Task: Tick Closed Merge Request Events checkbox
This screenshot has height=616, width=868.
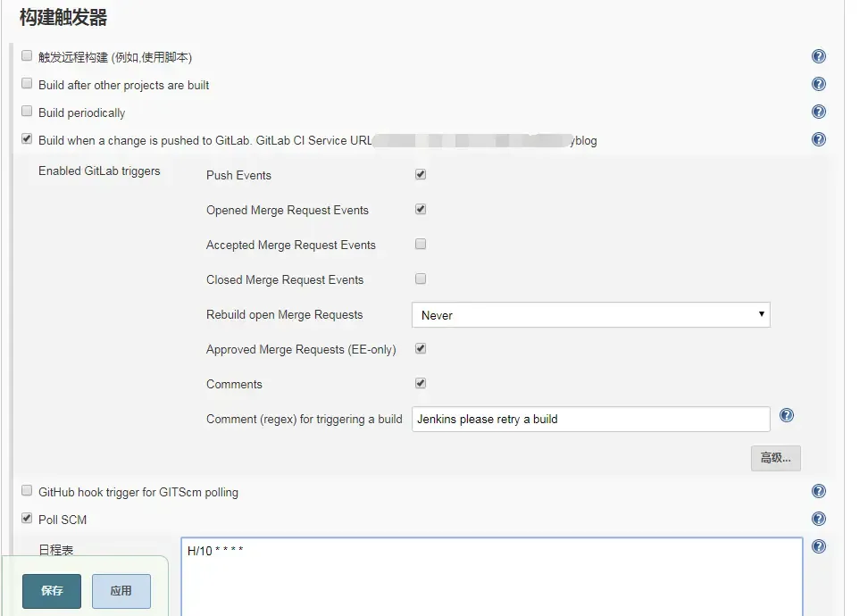Action: coord(421,279)
